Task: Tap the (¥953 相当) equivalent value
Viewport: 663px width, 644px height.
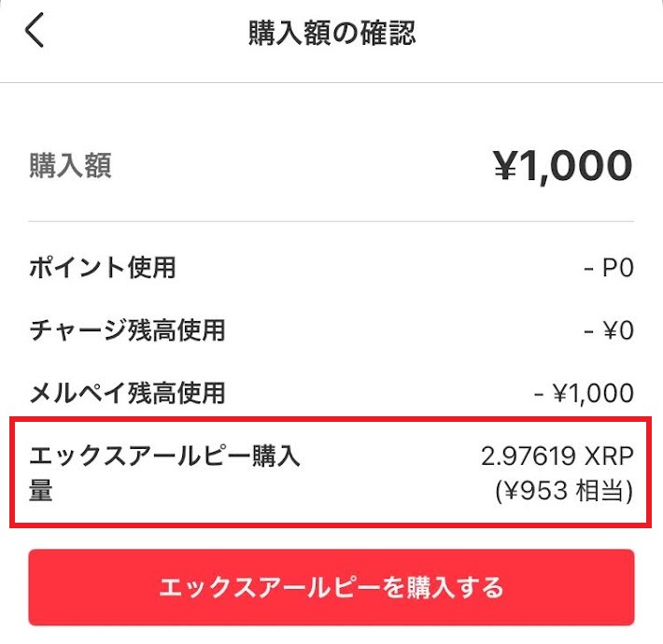Action: [x=564, y=491]
